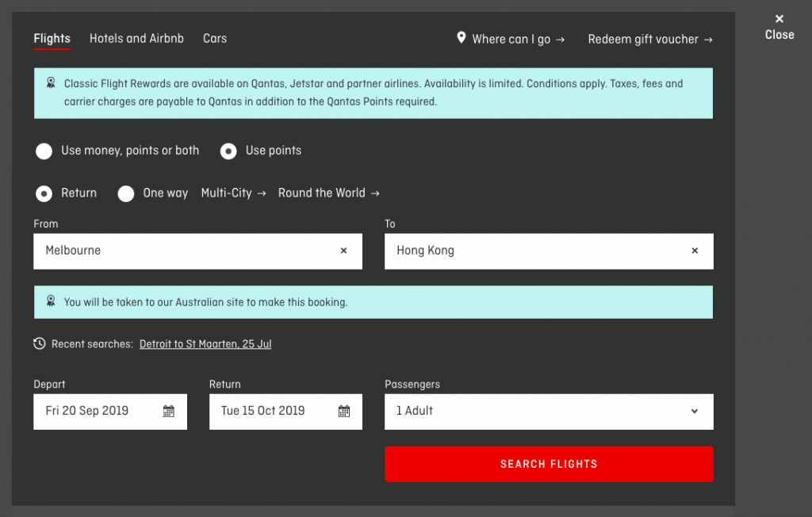Open Redeem gift voucher link
The image size is (812, 517).
(650, 40)
